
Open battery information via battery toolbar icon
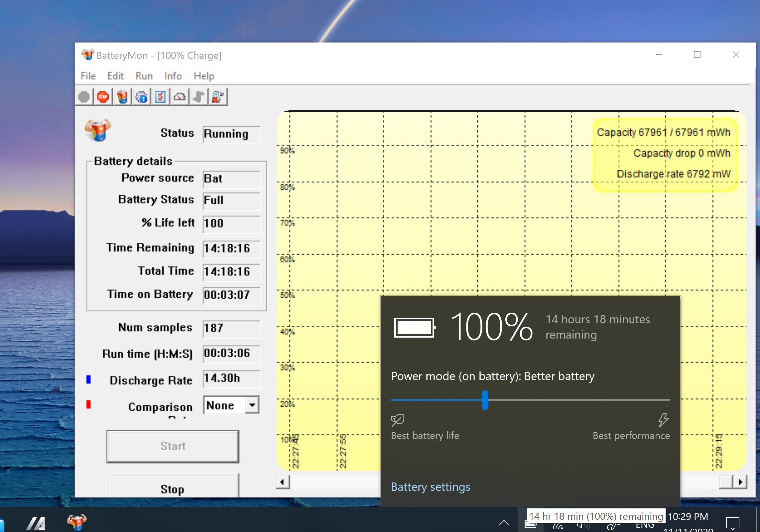(122, 97)
